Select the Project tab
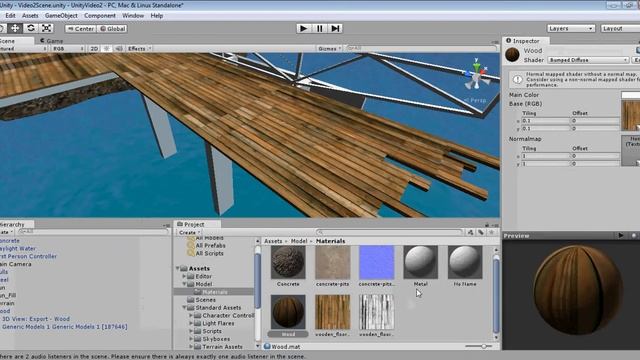 [197, 224]
